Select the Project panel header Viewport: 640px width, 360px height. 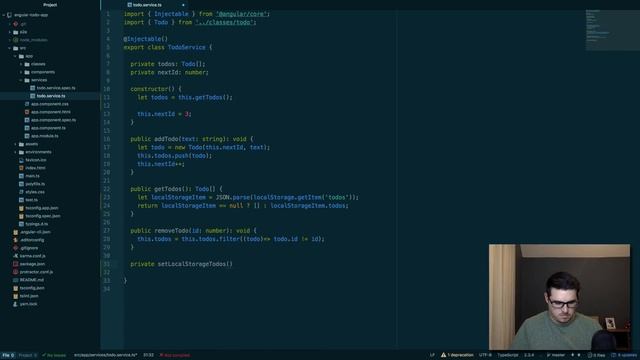[x=50, y=5]
